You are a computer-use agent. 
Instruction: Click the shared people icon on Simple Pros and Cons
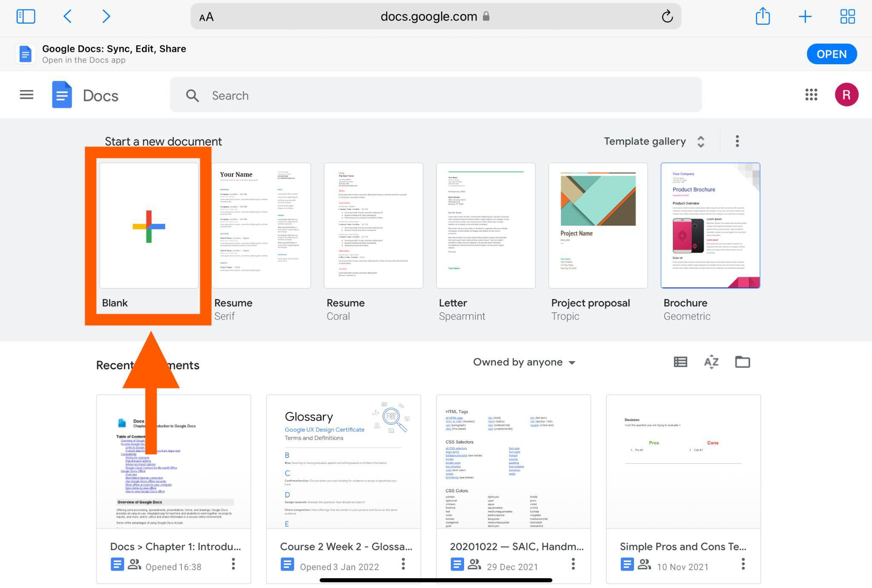tap(644, 565)
